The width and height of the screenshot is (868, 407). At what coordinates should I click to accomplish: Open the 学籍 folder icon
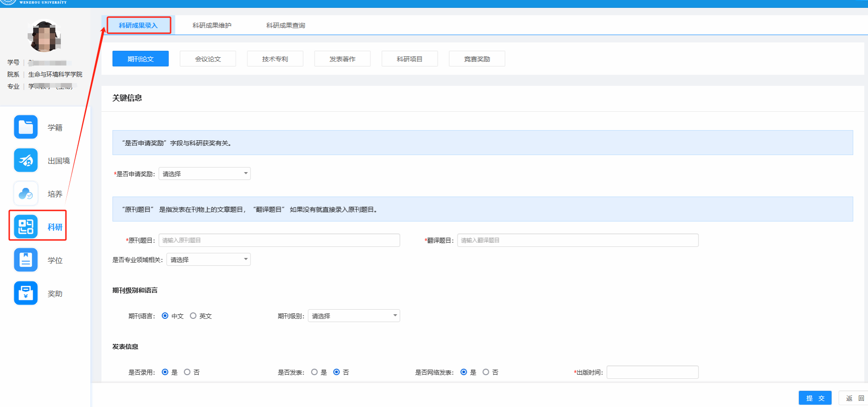tap(26, 127)
